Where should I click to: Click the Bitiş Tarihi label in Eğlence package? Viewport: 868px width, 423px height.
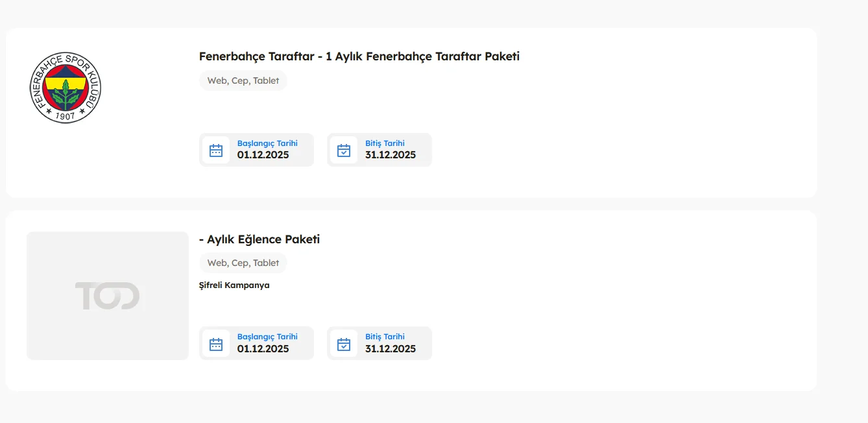pos(385,337)
